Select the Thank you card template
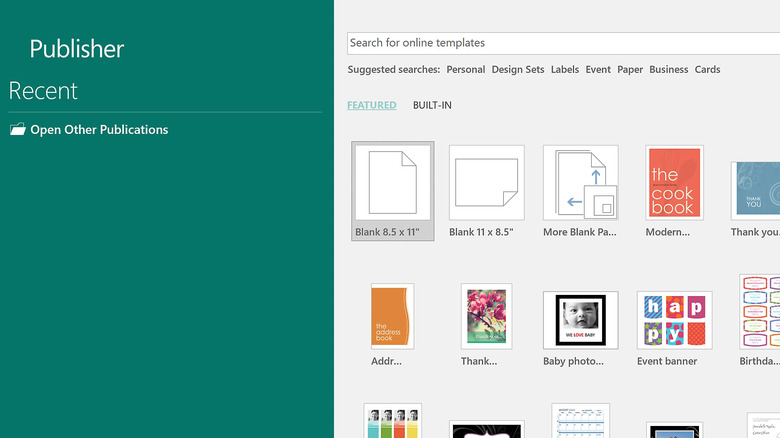This screenshot has width=780, height=438. [x=757, y=190]
